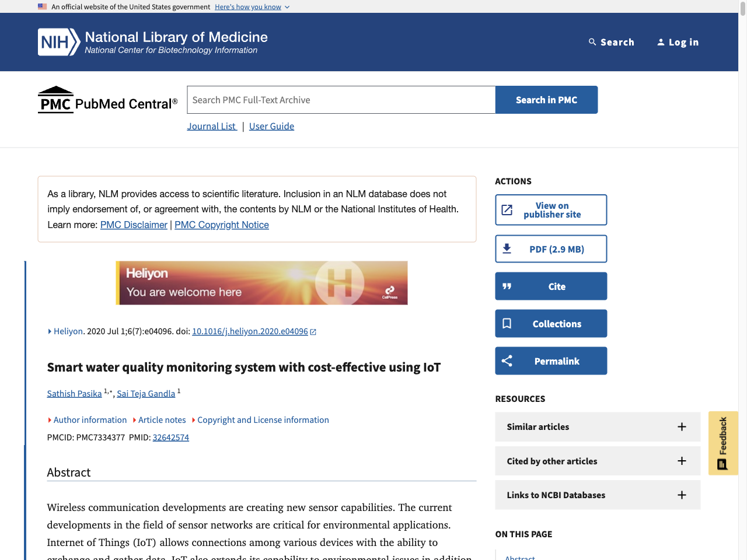Expand Similar articles with the plus icon

click(x=682, y=426)
